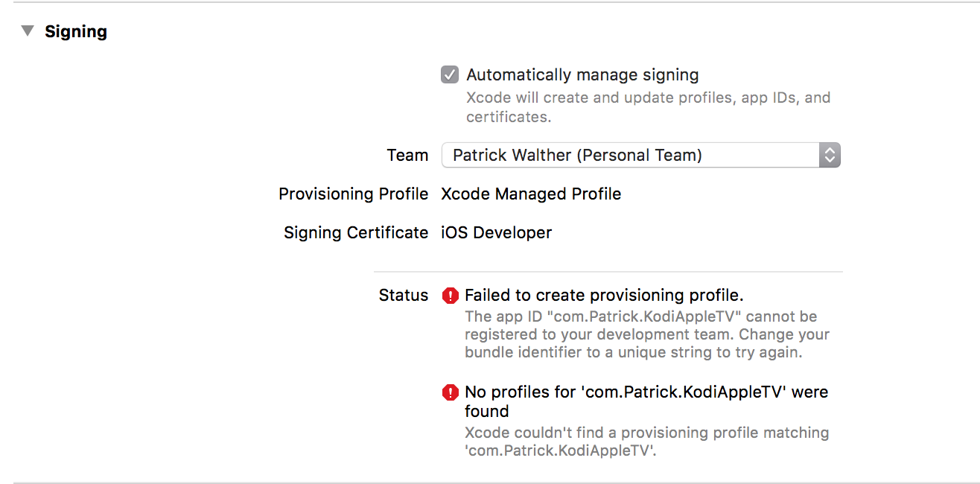Click the 'cannot be registered' error description
The height and width of the screenshot is (484, 980).
646,334
